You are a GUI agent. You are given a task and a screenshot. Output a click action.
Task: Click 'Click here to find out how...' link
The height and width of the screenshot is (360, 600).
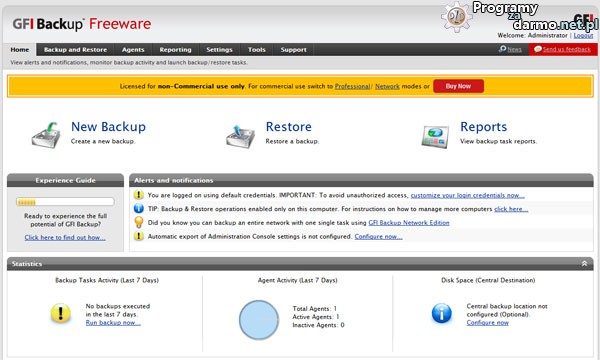[x=65, y=238]
